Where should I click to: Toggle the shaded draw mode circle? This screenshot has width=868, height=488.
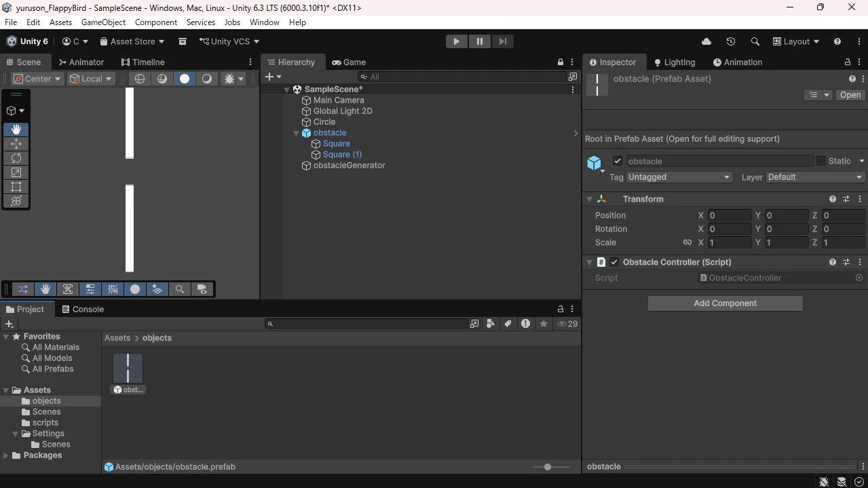185,79
